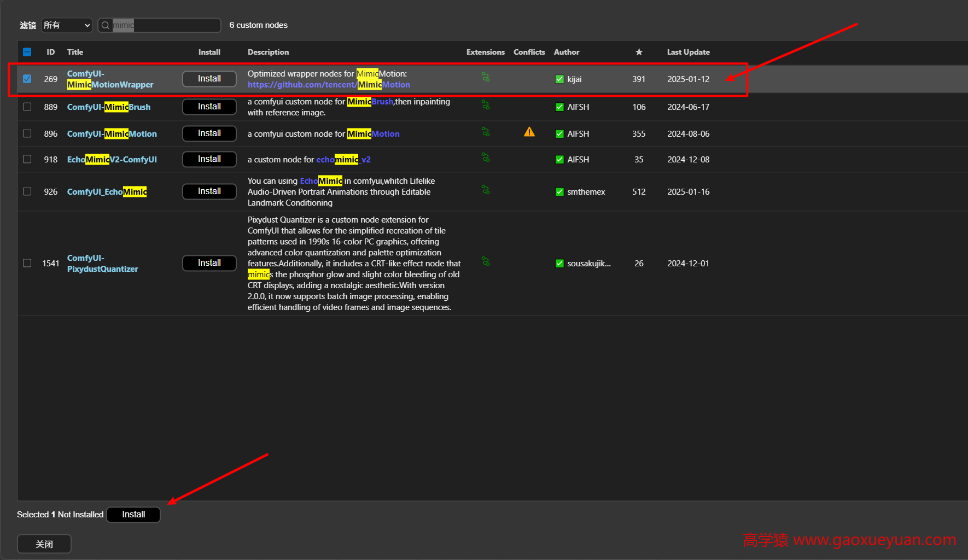Uncheck the ComfyUI-MimicMotionWrapper checkbox
This screenshot has width=968, height=560.
(x=27, y=79)
